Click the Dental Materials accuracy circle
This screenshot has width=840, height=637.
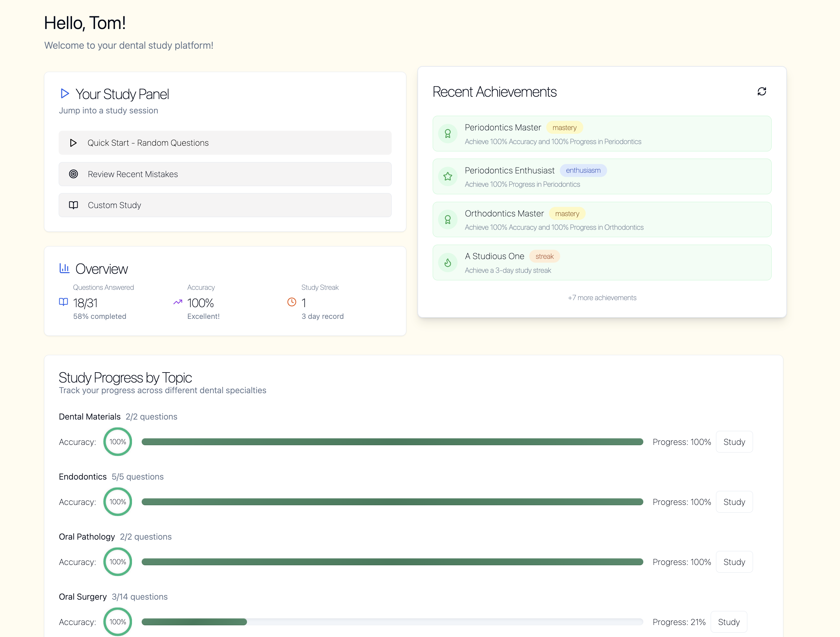point(118,442)
